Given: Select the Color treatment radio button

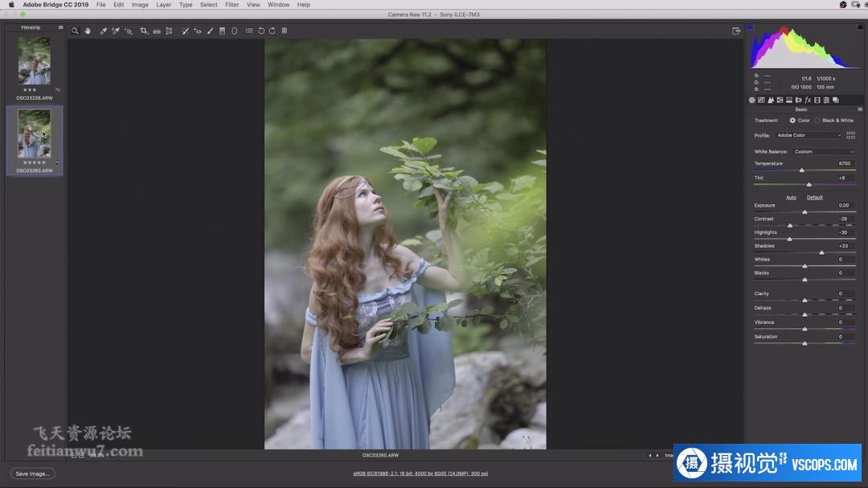Looking at the screenshot, I should point(792,121).
